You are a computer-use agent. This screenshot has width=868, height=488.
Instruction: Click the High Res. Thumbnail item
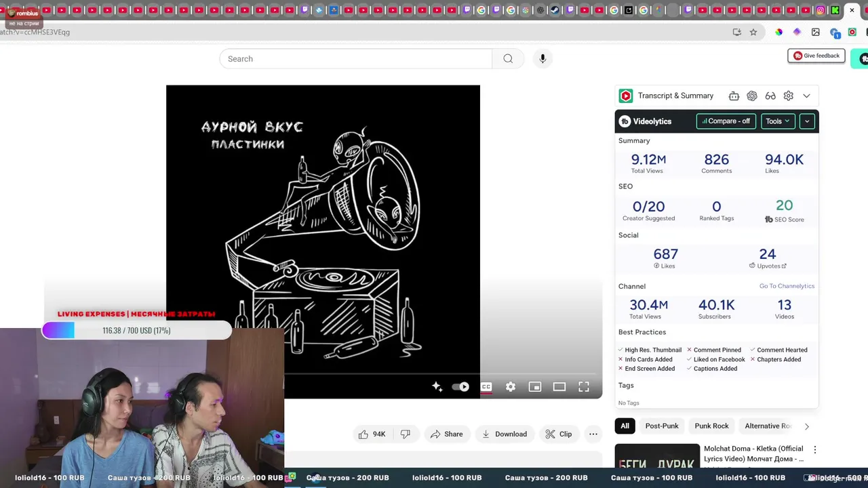pos(650,350)
